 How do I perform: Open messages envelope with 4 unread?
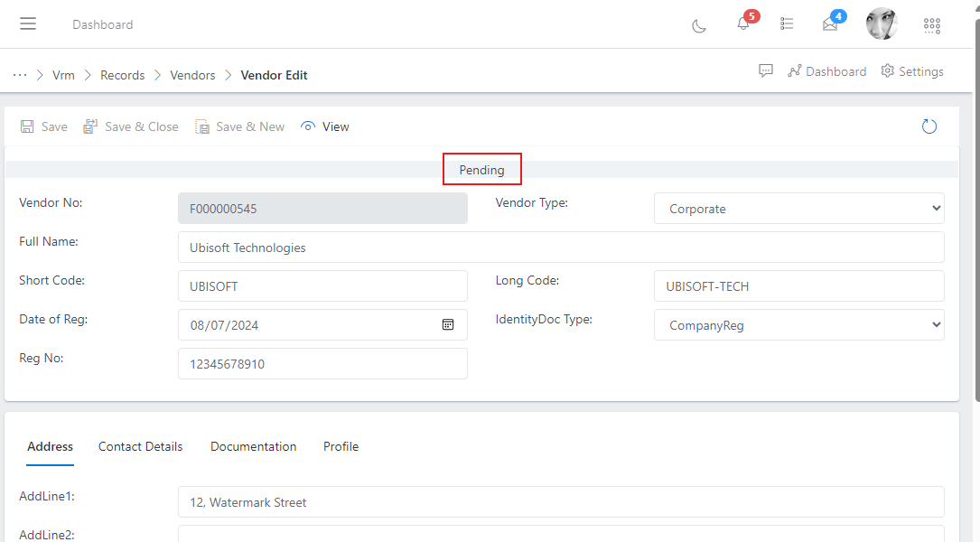(x=828, y=24)
